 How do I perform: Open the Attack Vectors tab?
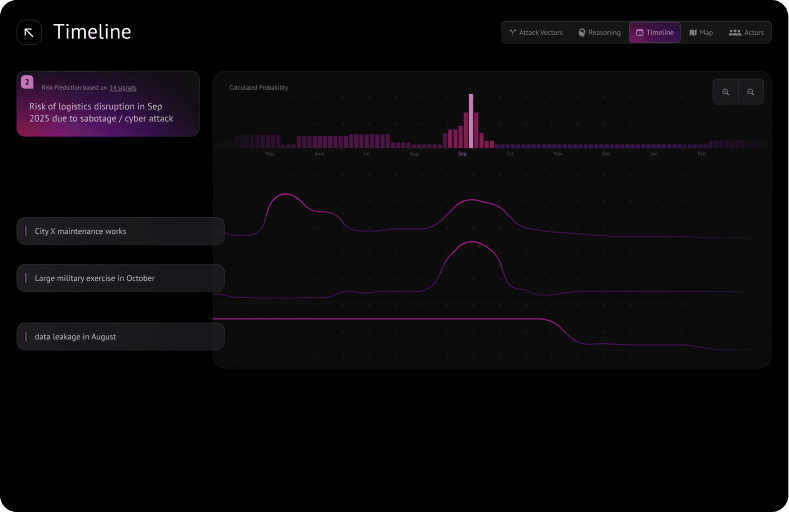536,33
